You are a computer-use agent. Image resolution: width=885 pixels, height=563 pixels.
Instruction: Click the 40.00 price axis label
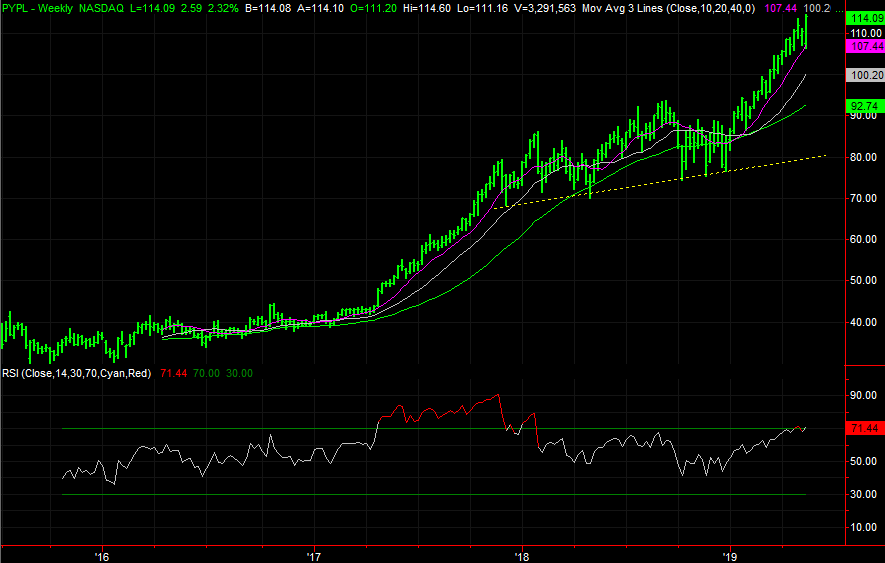[x=864, y=322]
